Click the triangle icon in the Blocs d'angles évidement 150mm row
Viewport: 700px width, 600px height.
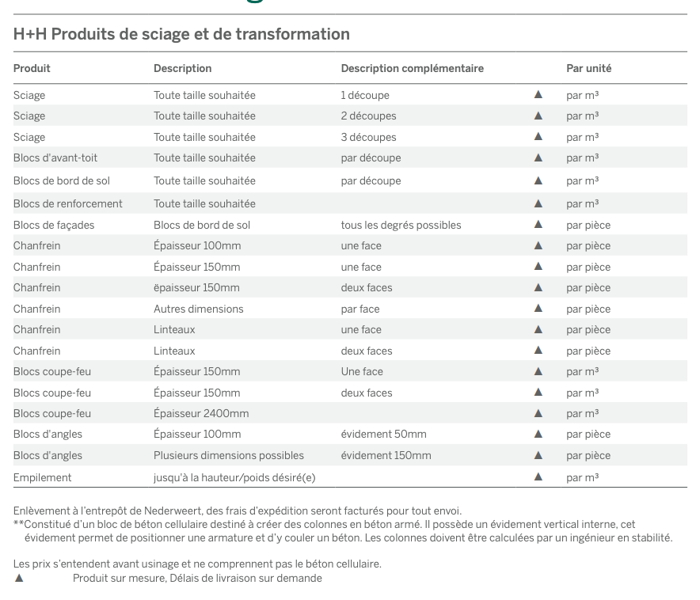pos(538,454)
